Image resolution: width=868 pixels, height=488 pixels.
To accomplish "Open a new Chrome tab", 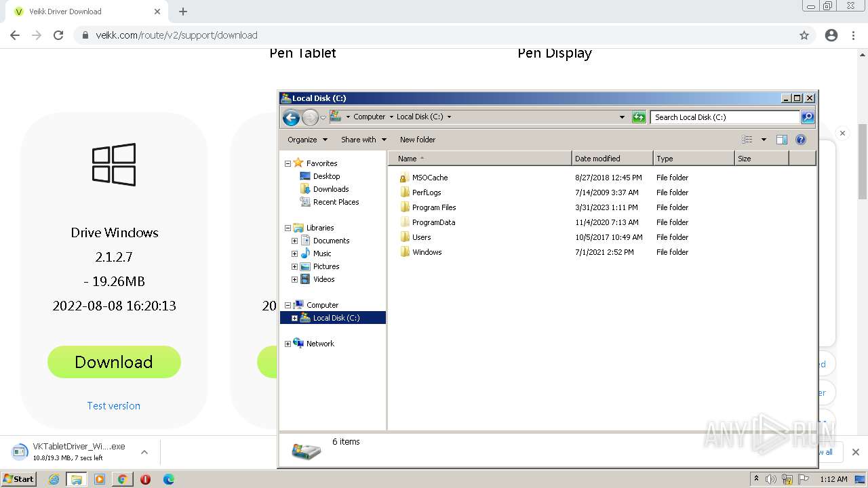I will 183,12.
